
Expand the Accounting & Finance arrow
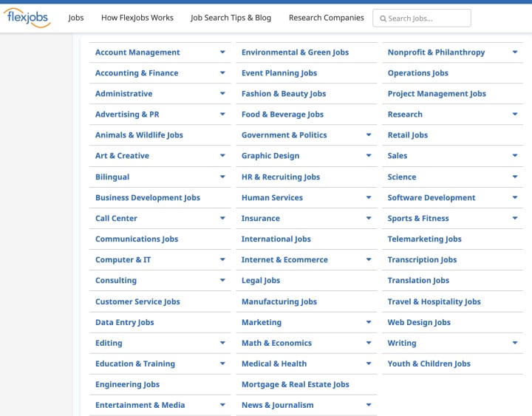coord(222,73)
